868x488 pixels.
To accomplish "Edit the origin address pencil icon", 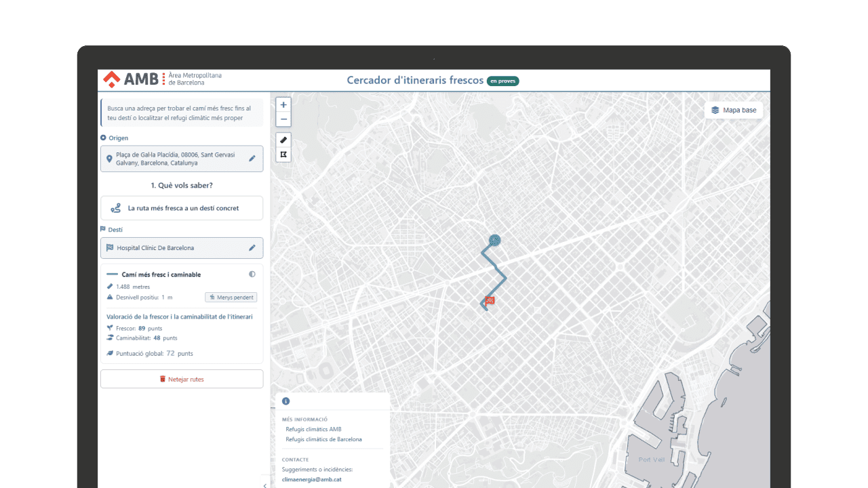I will click(252, 159).
